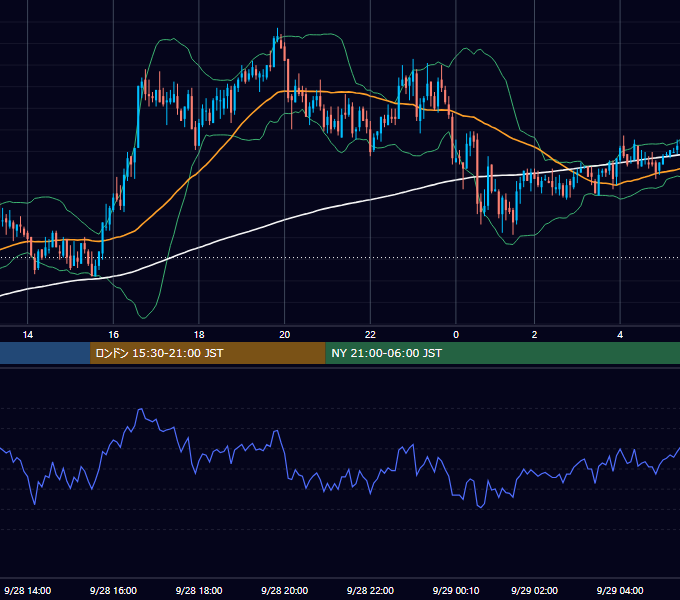The width and height of the screenshot is (680, 600).
Task: Click the 22 hour axis label
Action: (370, 335)
